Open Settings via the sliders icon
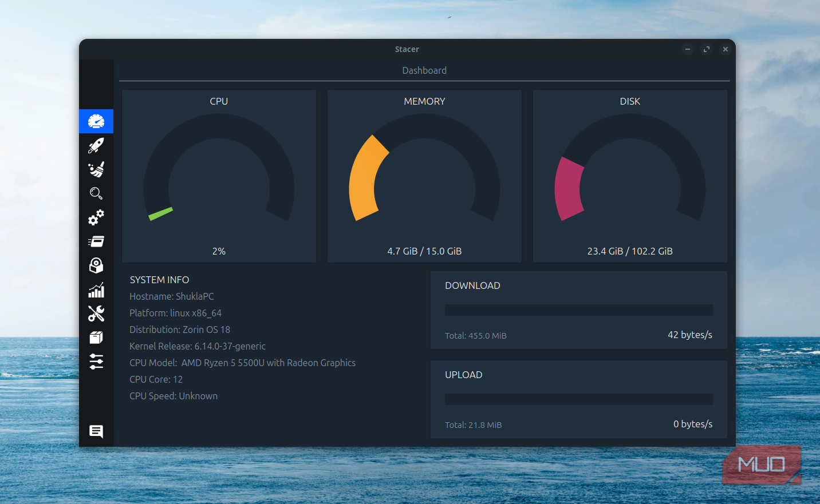The width and height of the screenshot is (820, 504). point(96,362)
